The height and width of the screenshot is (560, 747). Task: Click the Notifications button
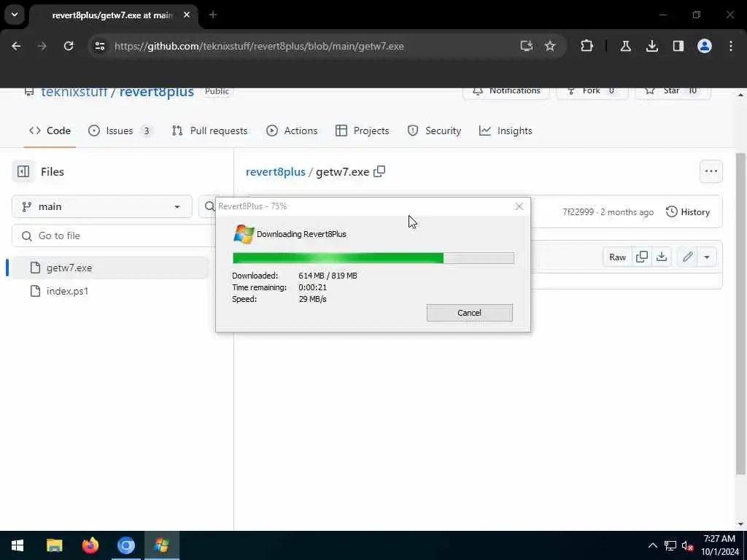click(x=506, y=90)
